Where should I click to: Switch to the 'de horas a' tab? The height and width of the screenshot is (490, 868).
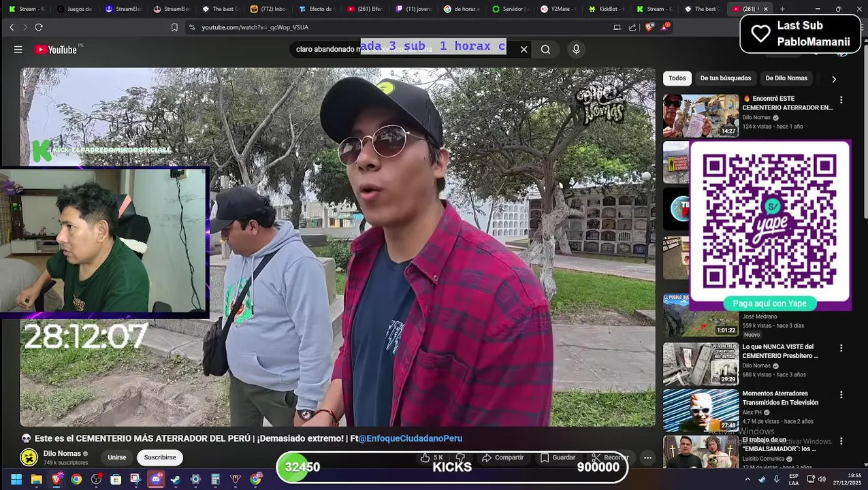pyautogui.click(x=461, y=9)
